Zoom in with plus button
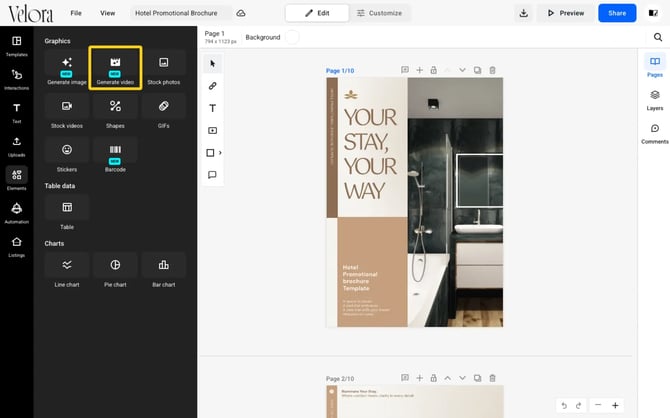This screenshot has height=418, width=670. click(615, 405)
